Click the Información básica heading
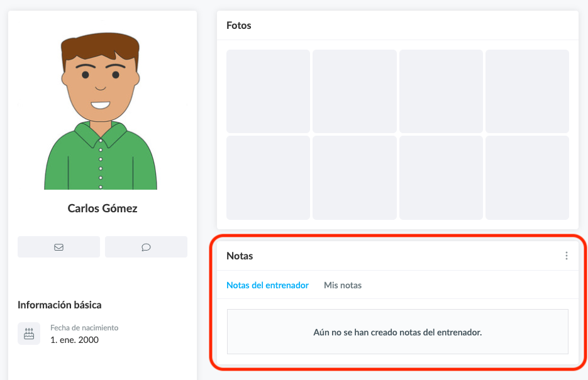This screenshot has width=588, height=380. pos(60,305)
